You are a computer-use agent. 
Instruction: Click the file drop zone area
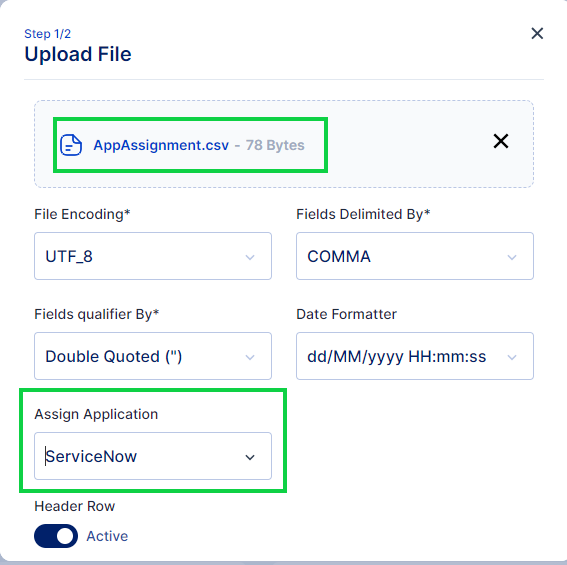pos(284,144)
